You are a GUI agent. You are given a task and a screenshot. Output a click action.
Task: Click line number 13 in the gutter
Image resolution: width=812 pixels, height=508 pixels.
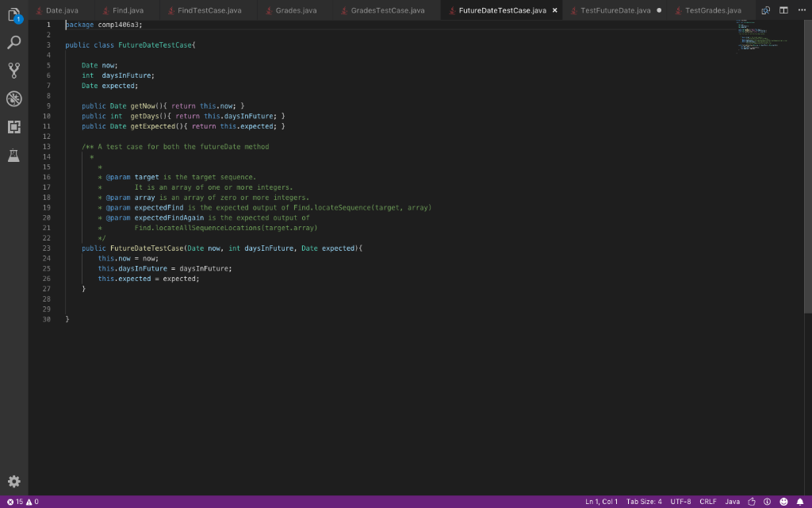[47, 147]
